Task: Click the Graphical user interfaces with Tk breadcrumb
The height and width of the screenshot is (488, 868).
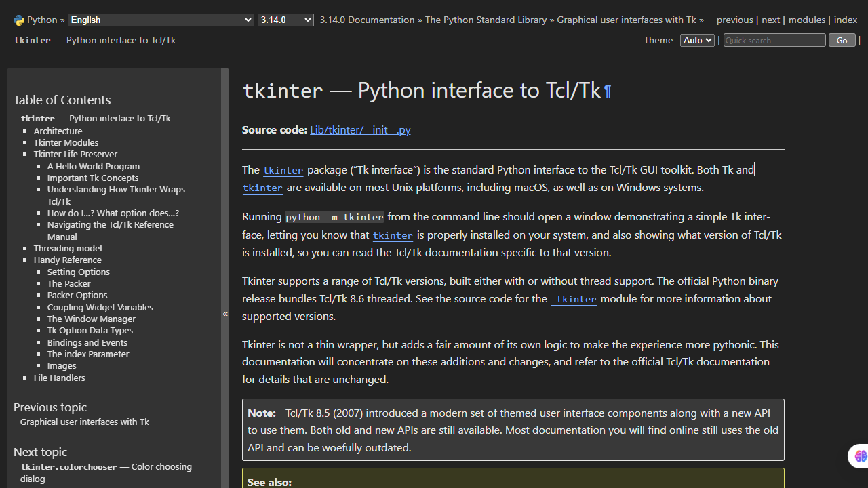Action: point(625,20)
